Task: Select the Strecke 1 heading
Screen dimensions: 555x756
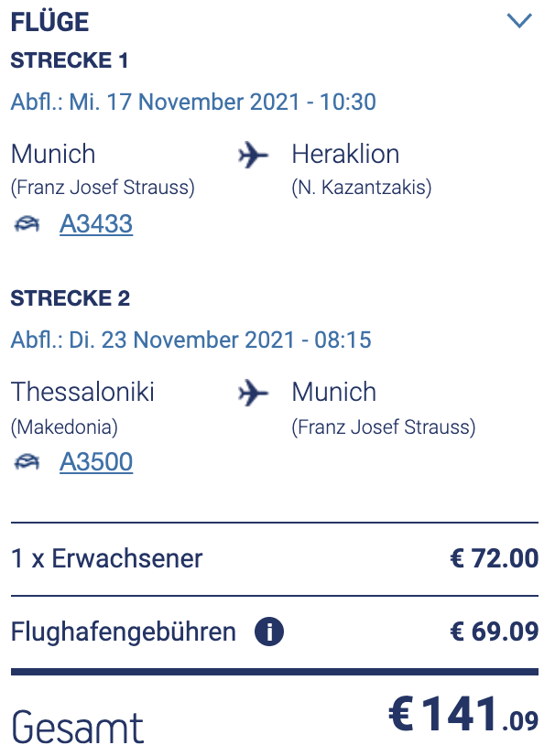Action: tap(70, 61)
